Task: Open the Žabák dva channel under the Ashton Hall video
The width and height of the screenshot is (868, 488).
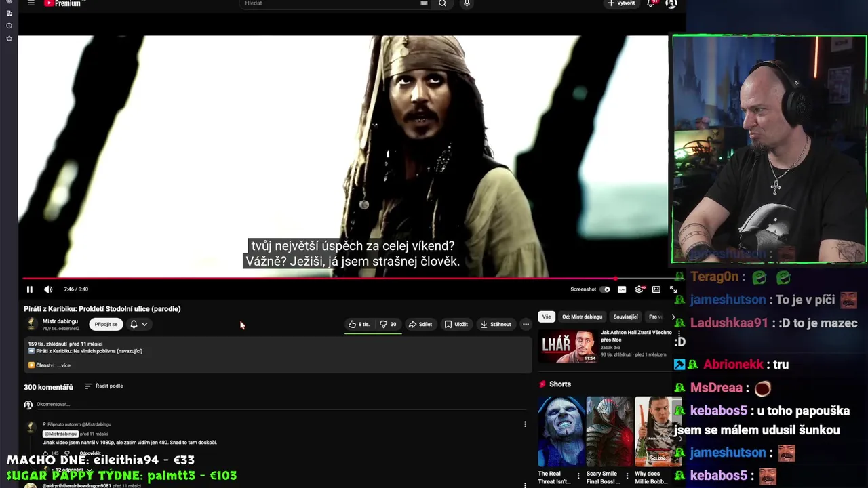Action: point(611,348)
